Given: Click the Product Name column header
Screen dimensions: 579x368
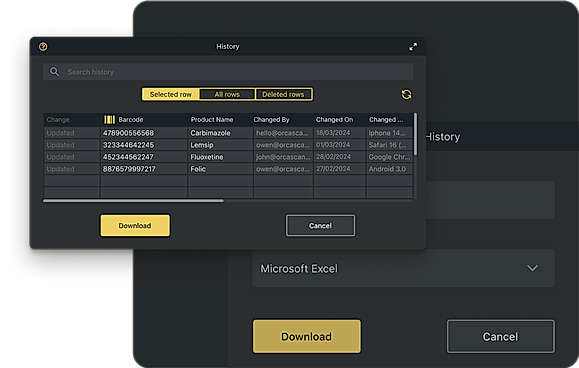Looking at the screenshot, I should coord(212,120).
